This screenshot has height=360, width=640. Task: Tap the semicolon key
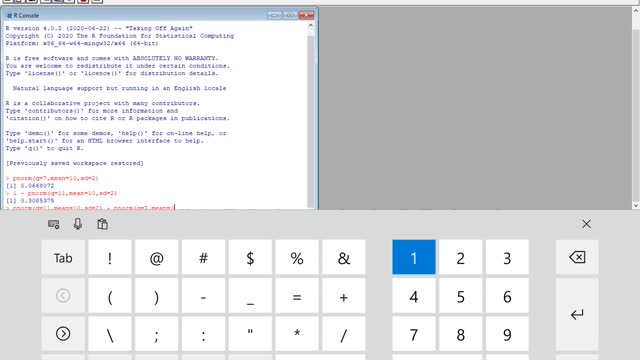156,334
